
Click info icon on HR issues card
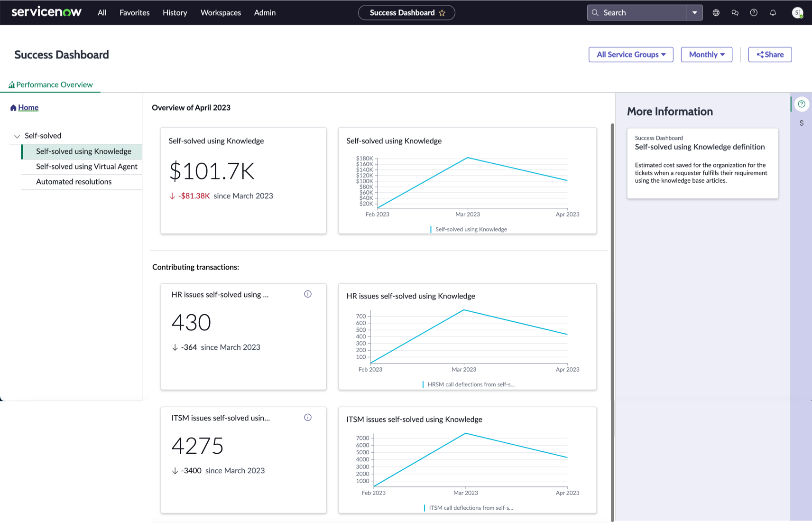(308, 294)
